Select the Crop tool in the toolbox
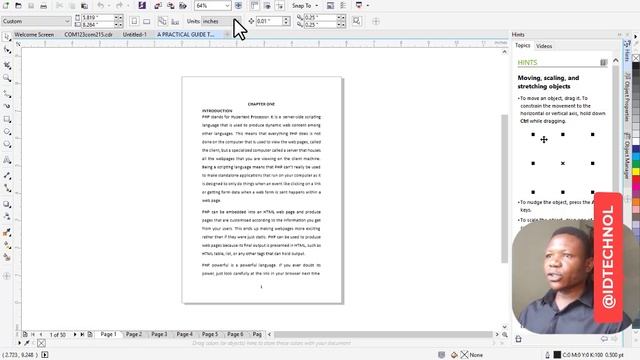 pyautogui.click(x=7, y=65)
